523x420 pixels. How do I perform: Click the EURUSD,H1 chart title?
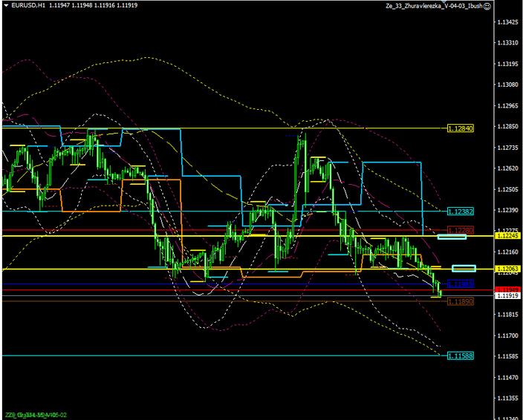(28, 5)
